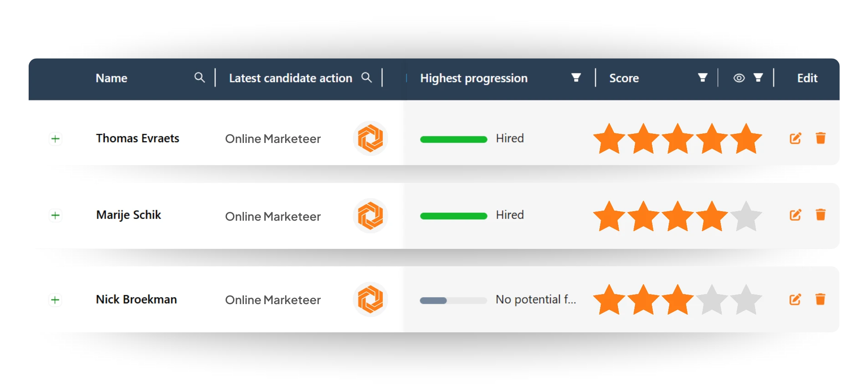
Task: Delete Marije Schik candidate row
Action: click(820, 215)
